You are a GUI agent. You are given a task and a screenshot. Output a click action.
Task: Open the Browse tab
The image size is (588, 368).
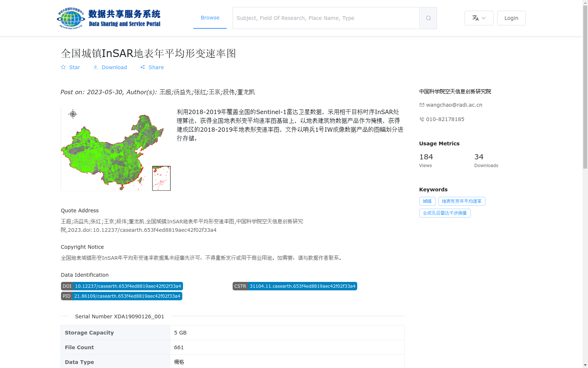click(210, 18)
